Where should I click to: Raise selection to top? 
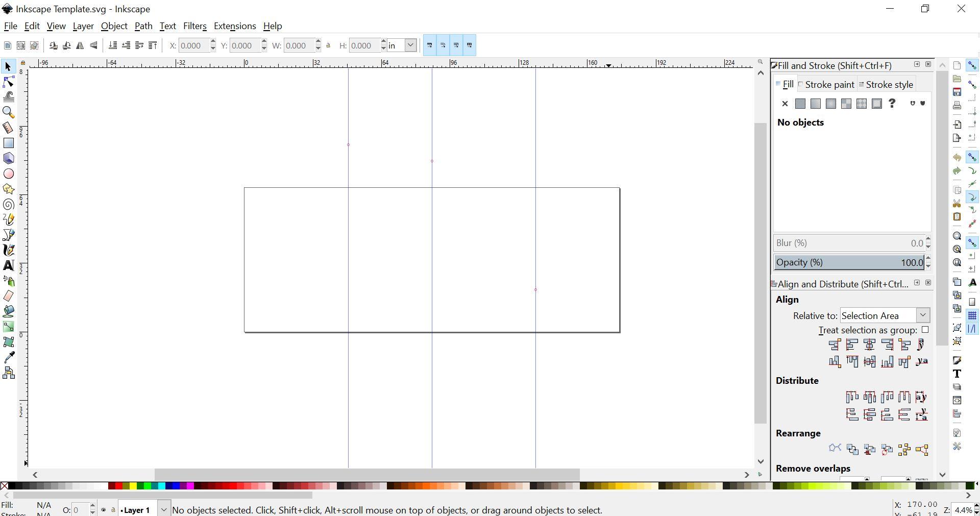click(153, 45)
